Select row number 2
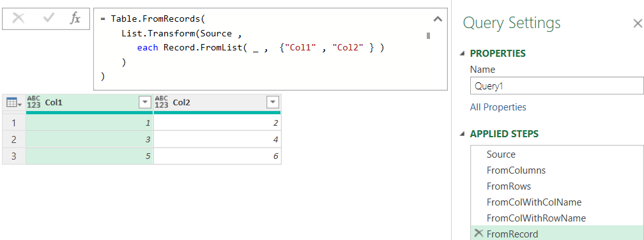Screen dimensions: 644x240 [14, 140]
